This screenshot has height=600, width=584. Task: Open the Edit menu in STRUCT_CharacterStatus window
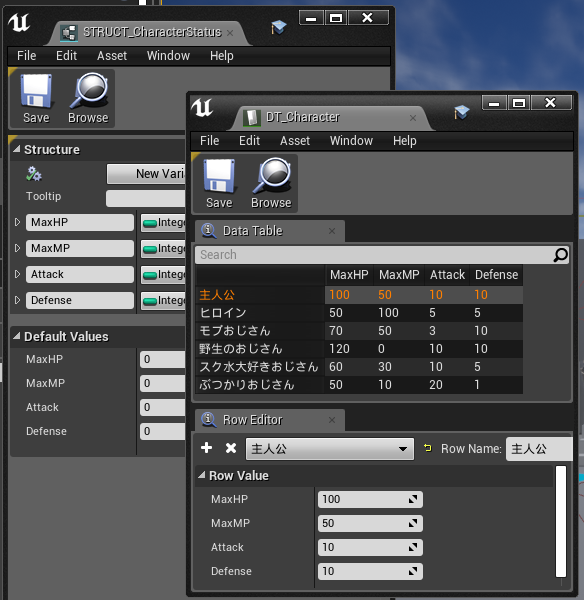(66, 56)
